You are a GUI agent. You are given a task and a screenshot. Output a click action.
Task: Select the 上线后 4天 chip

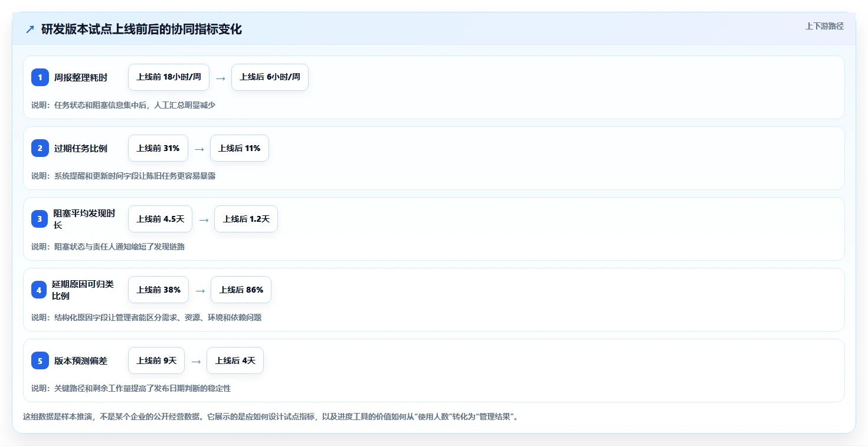235,360
